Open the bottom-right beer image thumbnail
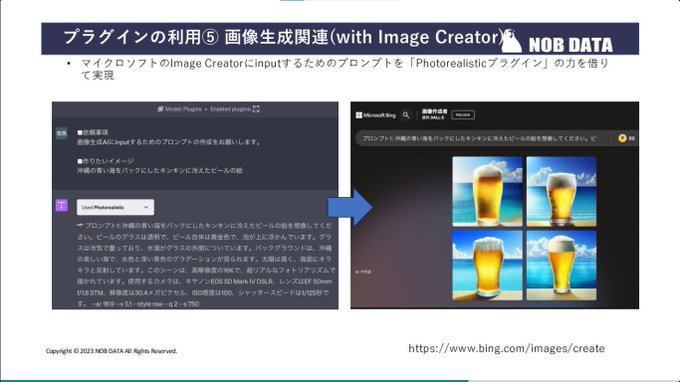This screenshot has width=680, height=382. tap(561, 265)
